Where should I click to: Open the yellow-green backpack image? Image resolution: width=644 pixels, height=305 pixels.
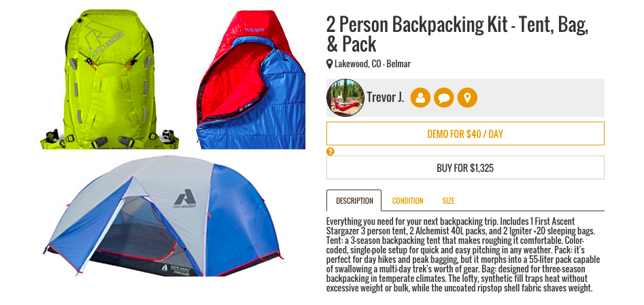pos(109,79)
